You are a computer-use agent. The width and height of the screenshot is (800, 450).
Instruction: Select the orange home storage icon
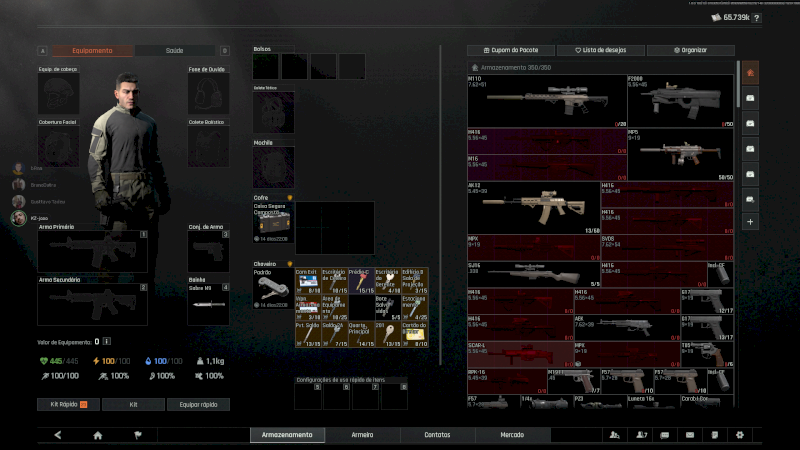pos(751,72)
